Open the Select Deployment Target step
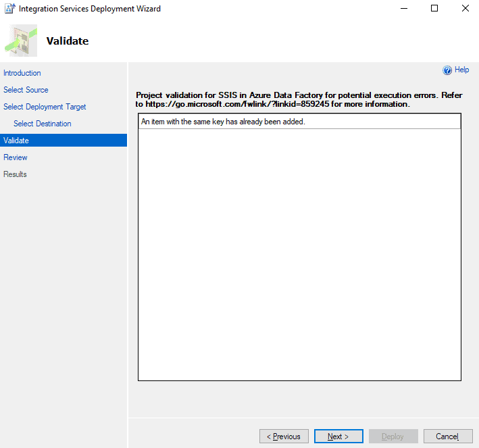 pos(45,107)
